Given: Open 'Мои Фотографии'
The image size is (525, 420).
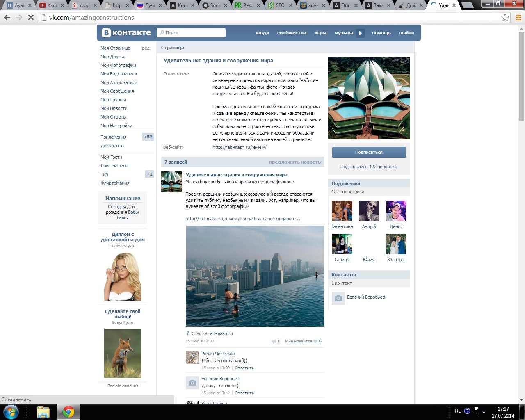Looking at the screenshot, I should point(118,65).
